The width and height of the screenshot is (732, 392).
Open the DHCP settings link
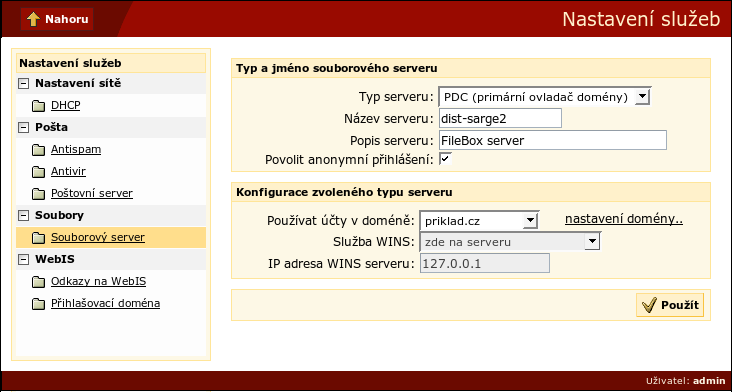[65, 105]
